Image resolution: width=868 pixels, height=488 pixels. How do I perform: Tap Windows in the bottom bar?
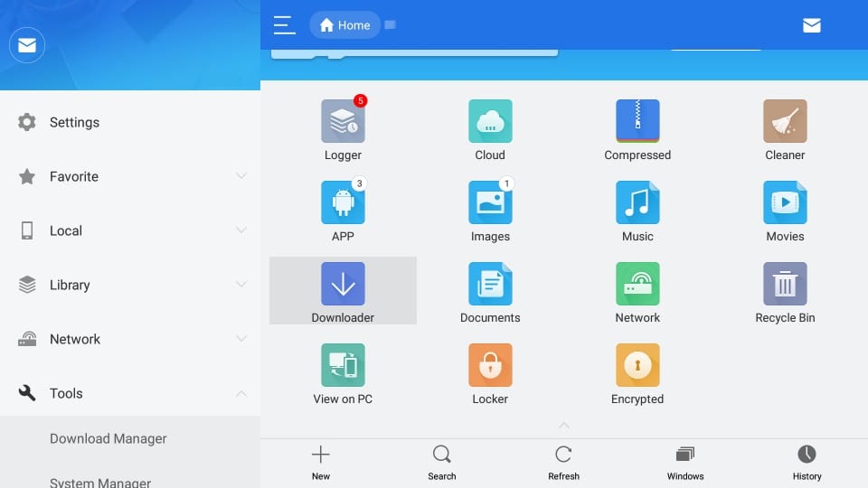685,463
